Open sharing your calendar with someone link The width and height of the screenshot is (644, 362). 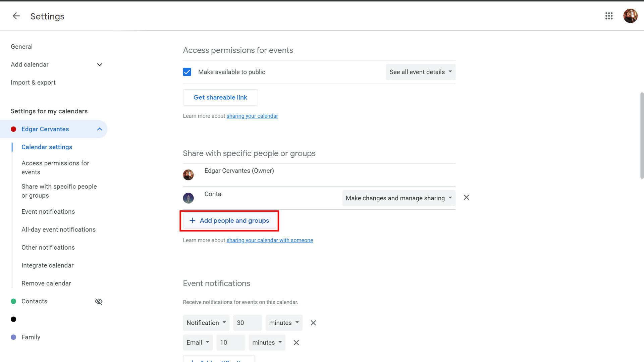[x=270, y=240]
